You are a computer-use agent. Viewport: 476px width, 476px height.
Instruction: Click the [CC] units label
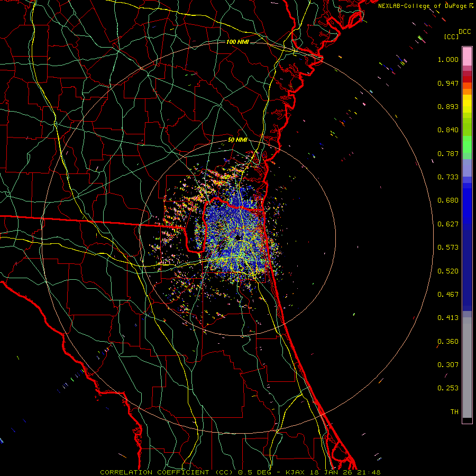click(x=451, y=36)
